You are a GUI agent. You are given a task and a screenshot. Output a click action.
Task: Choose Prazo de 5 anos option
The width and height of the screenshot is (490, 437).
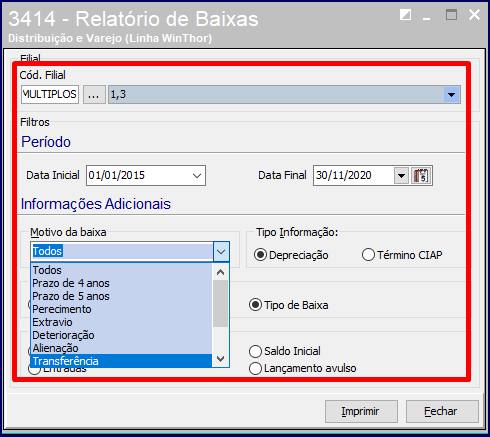coord(121,296)
